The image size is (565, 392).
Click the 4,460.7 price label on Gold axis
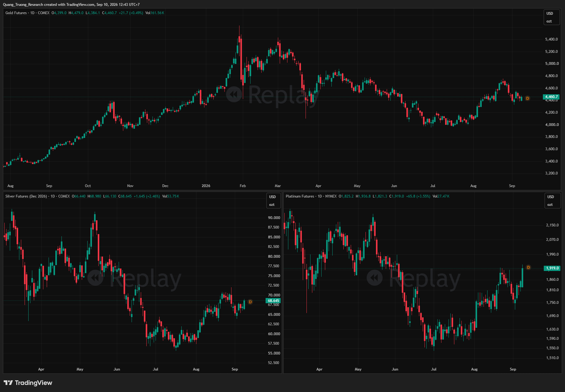(551, 97)
